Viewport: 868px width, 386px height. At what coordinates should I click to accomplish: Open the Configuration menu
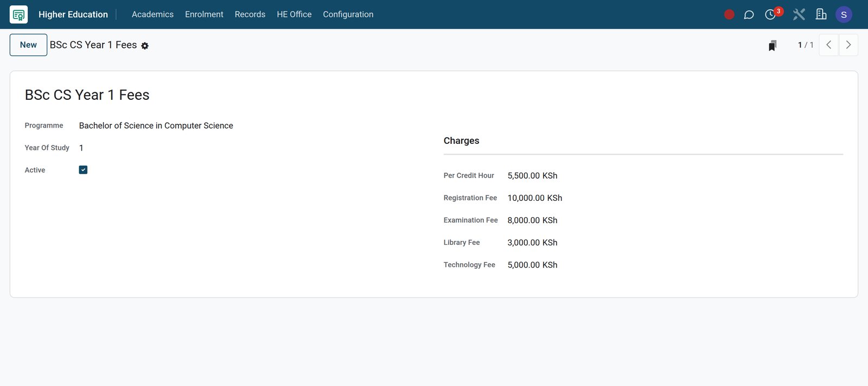point(348,15)
